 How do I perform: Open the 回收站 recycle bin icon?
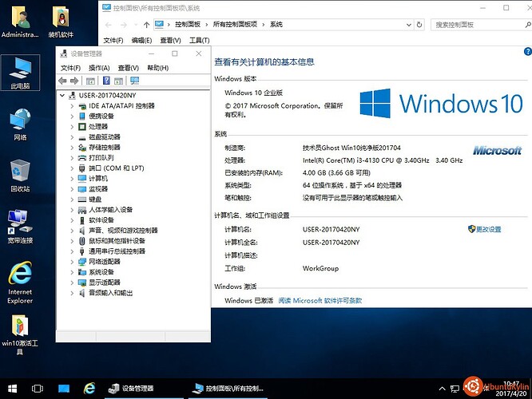[x=20, y=176]
